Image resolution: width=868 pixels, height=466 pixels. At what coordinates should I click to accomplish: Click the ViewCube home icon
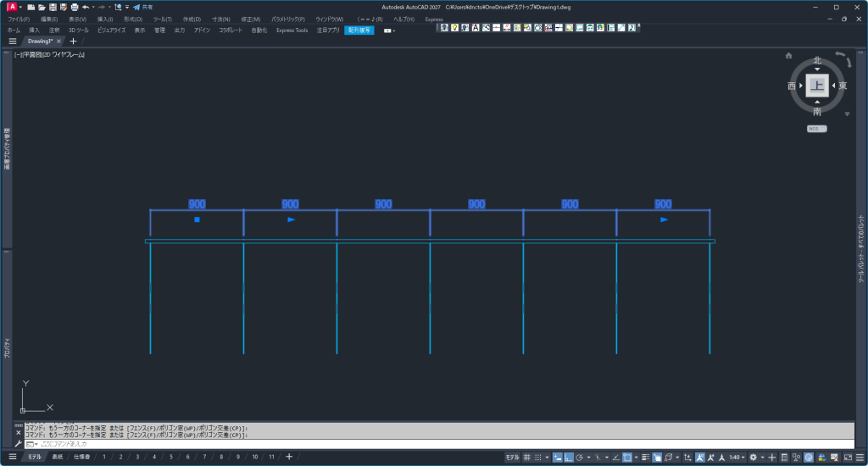[788, 56]
